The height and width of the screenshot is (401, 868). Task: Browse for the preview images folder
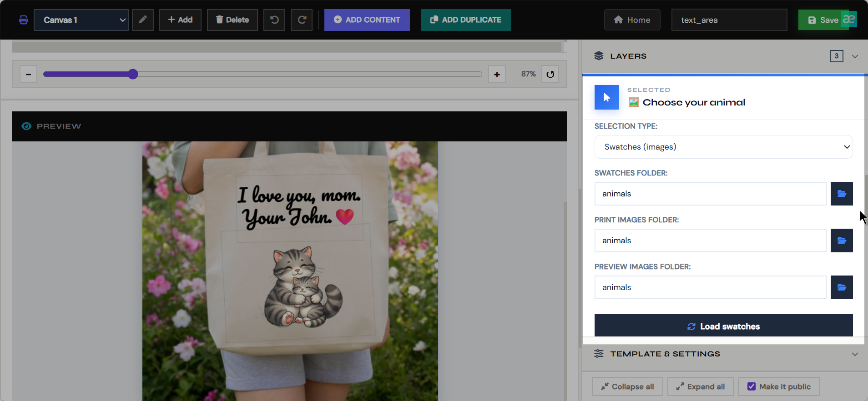point(842,287)
